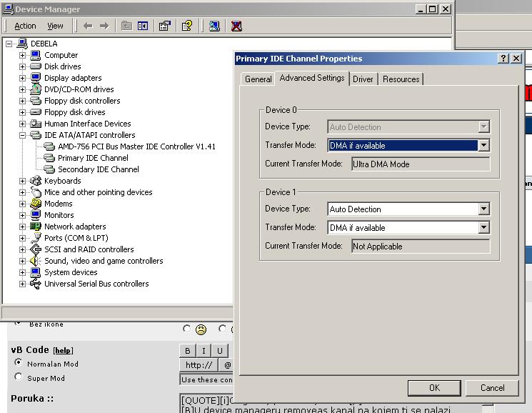
Task: Select the Normalan Mod radio button
Action: click(19, 363)
